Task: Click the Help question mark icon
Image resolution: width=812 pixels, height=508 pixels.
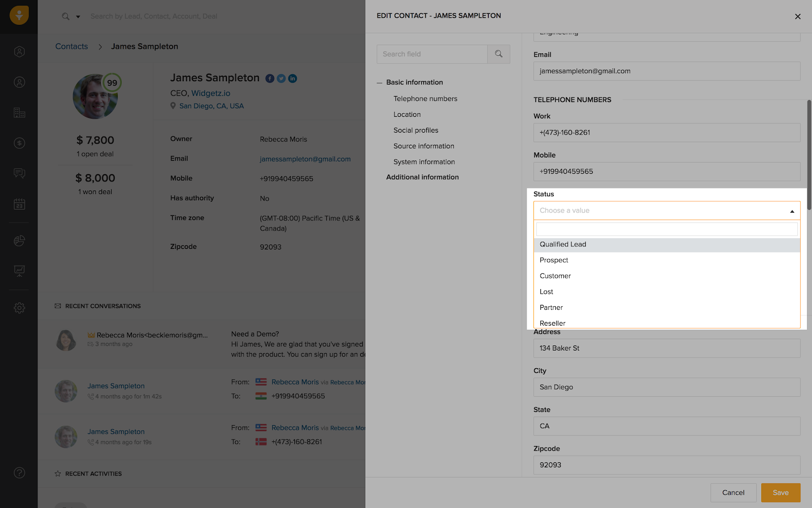Action: (x=19, y=473)
